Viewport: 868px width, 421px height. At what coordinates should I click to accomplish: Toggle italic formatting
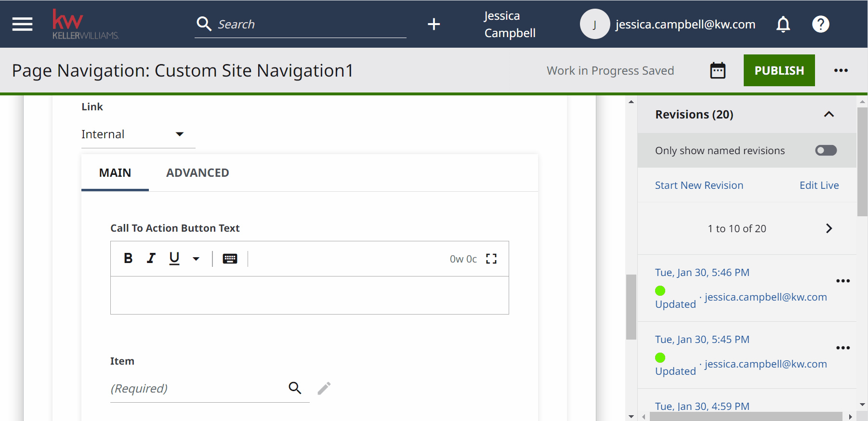pos(151,259)
